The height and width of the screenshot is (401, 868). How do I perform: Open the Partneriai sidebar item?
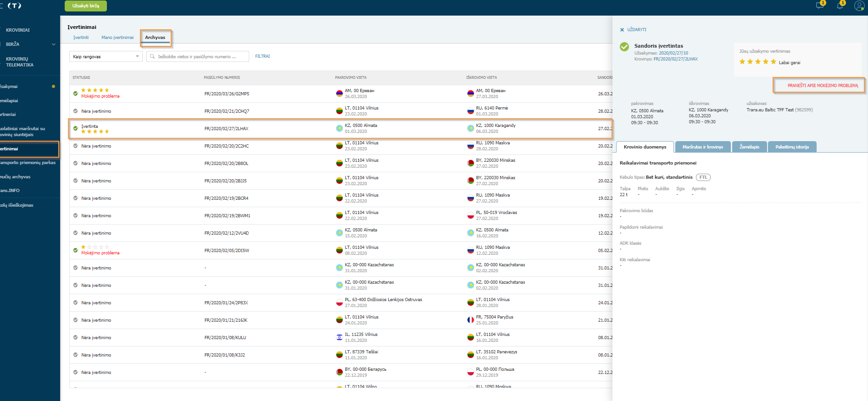8,114
